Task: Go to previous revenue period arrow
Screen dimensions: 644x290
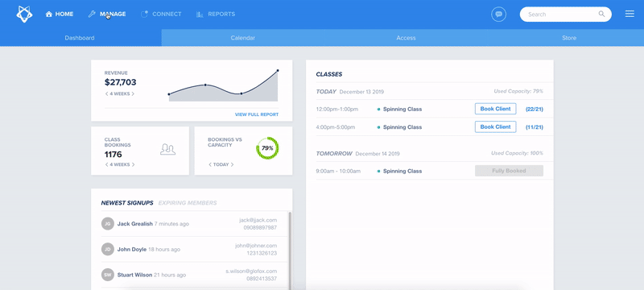Action: pyautogui.click(x=106, y=93)
